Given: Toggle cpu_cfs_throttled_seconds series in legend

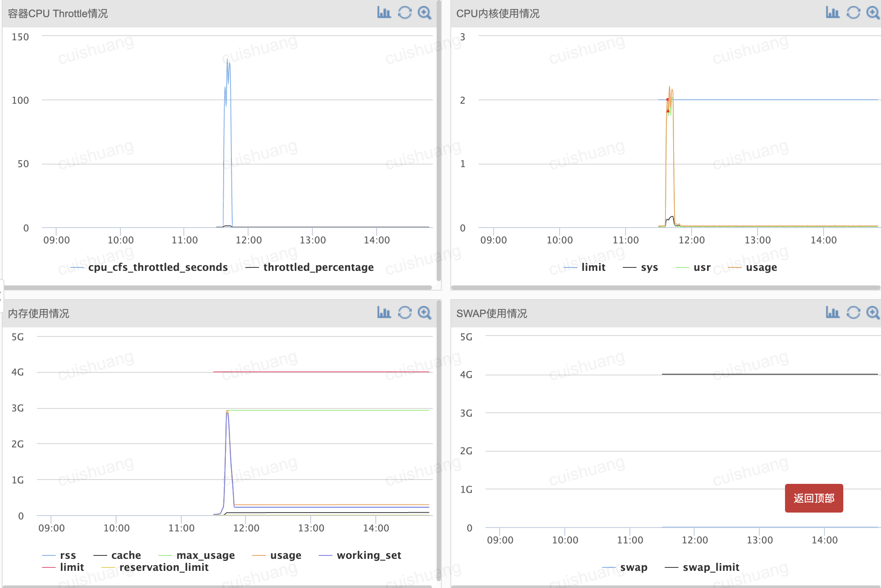Looking at the screenshot, I should click(157, 267).
